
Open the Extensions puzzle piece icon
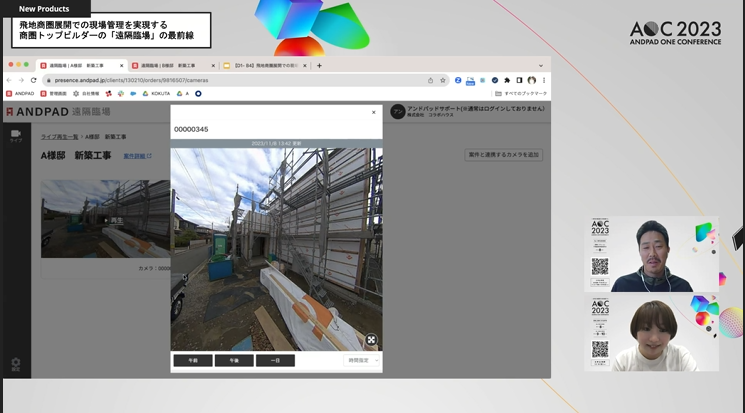point(507,80)
